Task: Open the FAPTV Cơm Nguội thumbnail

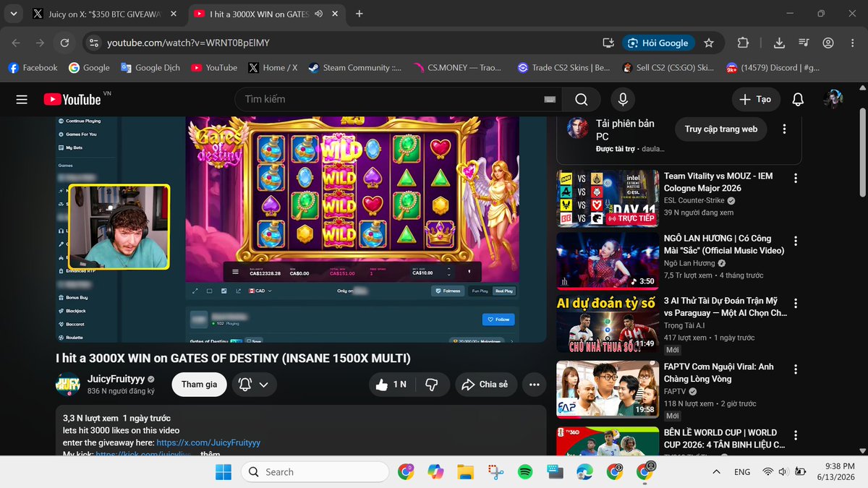Action: [608, 390]
